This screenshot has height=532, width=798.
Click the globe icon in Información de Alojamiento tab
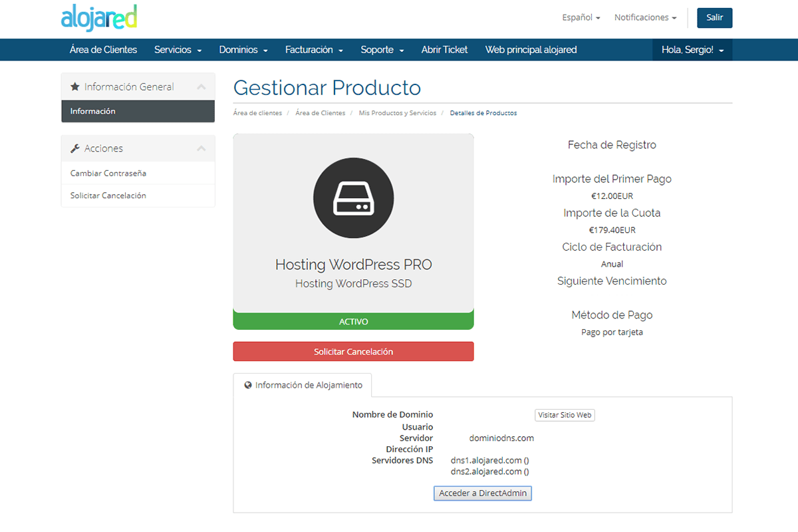point(248,385)
